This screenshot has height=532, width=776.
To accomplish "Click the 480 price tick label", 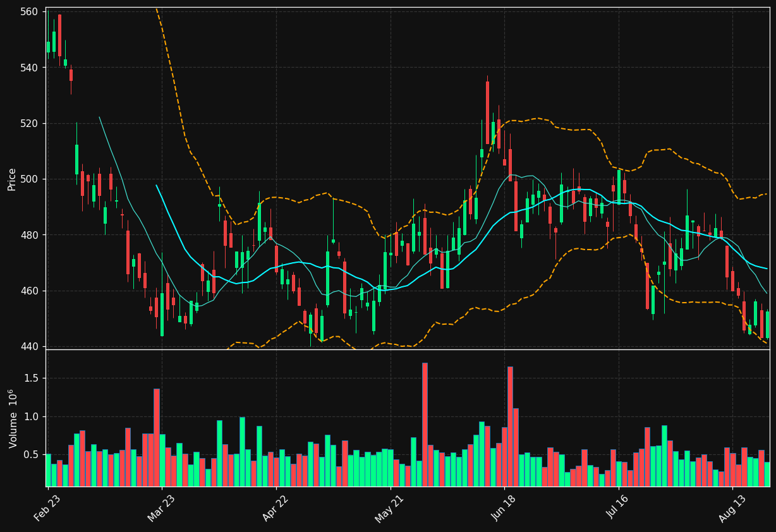I will [30, 235].
